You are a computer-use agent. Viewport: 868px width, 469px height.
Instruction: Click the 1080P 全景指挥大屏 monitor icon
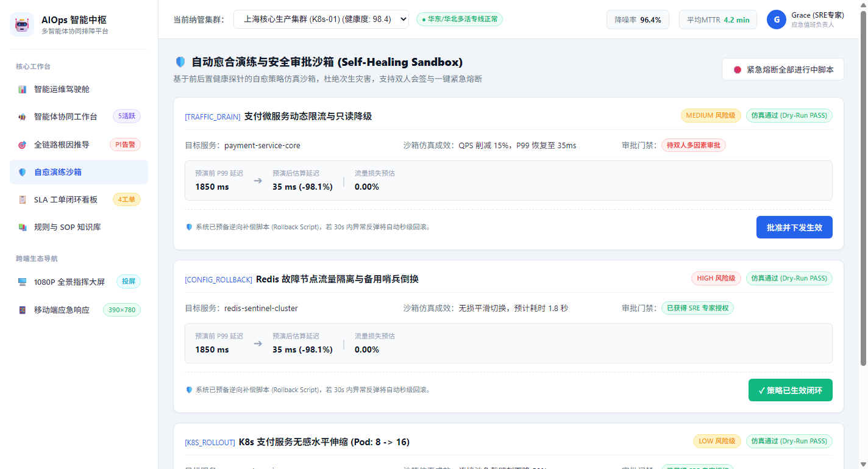(x=23, y=282)
